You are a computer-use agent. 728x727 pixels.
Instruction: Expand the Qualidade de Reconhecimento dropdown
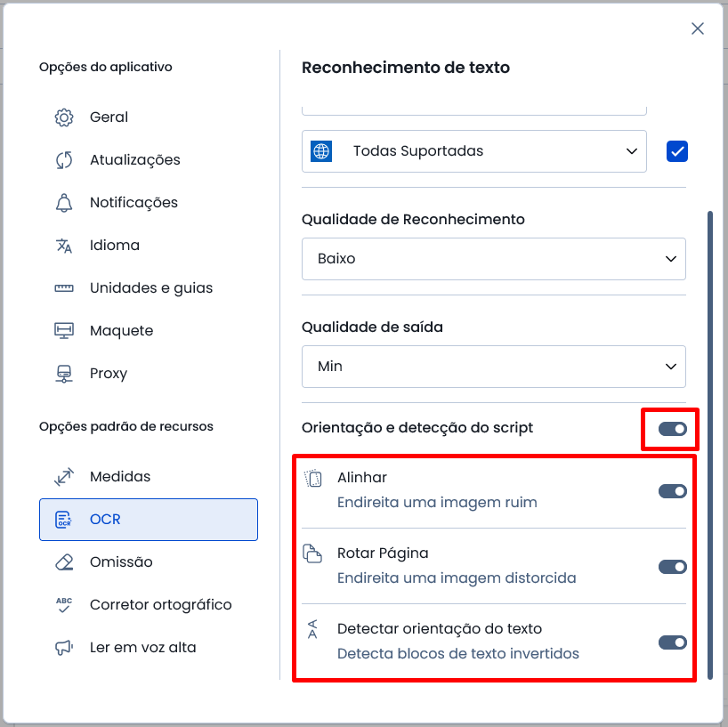494,259
